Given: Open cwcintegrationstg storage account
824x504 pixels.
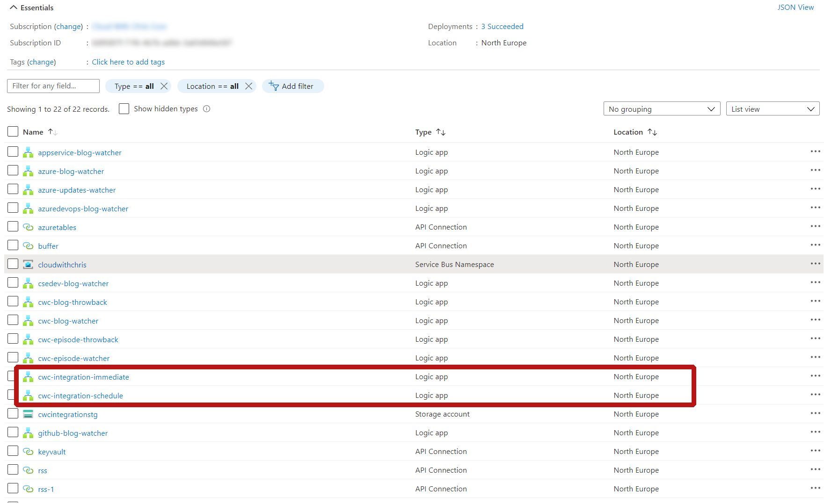Looking at the screenshot, I should [68, 414].
